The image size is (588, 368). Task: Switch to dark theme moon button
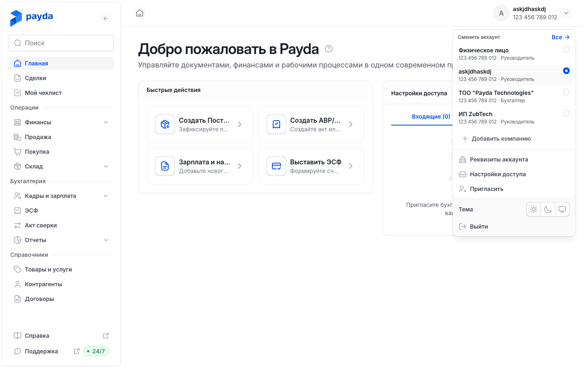coord(548,209)
